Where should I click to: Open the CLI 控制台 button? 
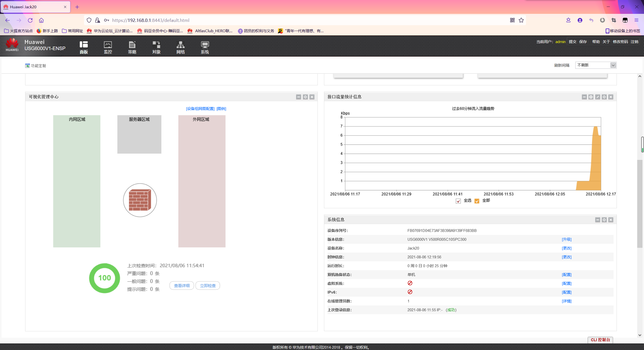coord(600,340)
